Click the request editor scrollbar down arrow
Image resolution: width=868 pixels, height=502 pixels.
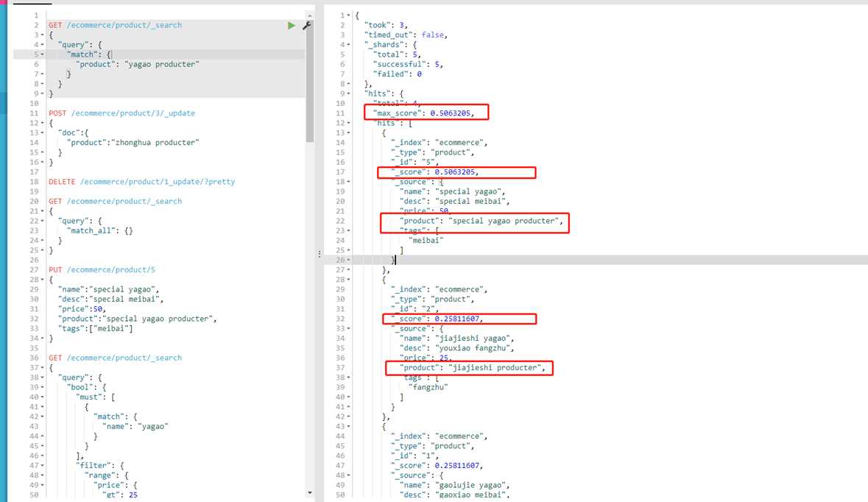point(310,492)
